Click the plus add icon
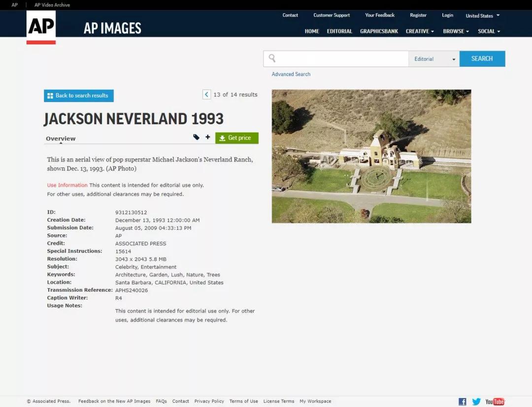This screenshot has width=532, height=407. pyautogui.click(x=208, y=137)
